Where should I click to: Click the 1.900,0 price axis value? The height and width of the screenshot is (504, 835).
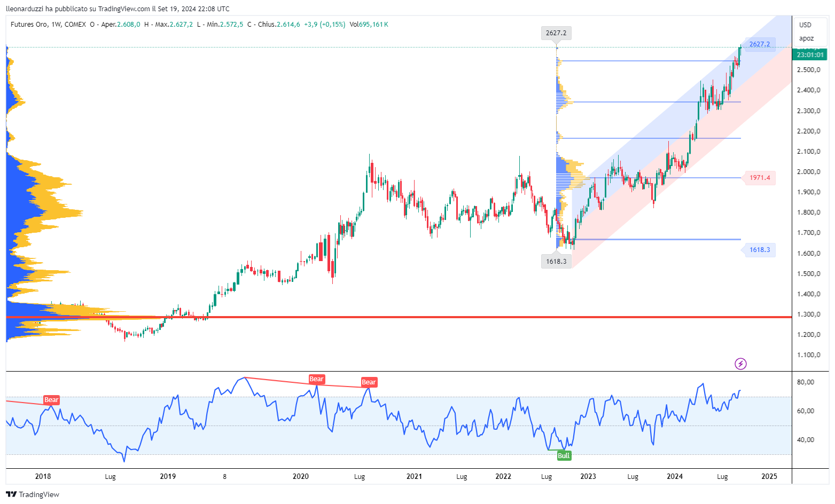coord(808,192)
